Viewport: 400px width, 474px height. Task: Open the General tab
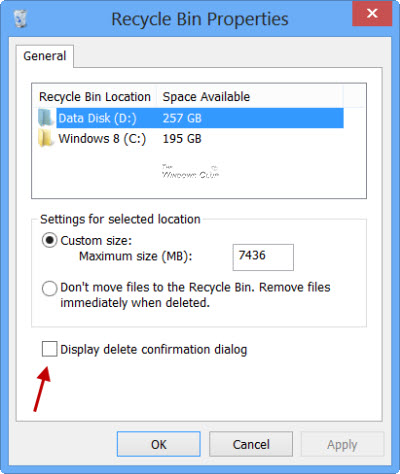[45, 56]
